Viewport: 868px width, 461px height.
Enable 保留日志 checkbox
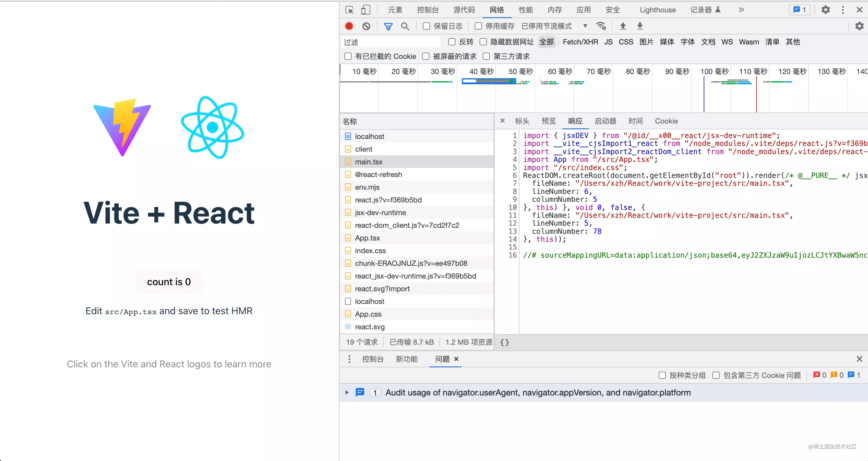point(426,26)
